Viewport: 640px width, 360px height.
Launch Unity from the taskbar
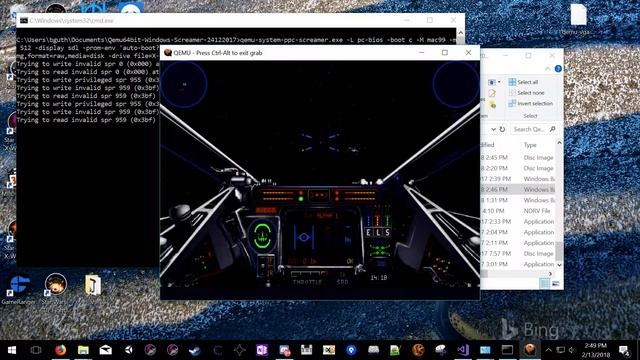pyautogui.click(x=129, y=350)
